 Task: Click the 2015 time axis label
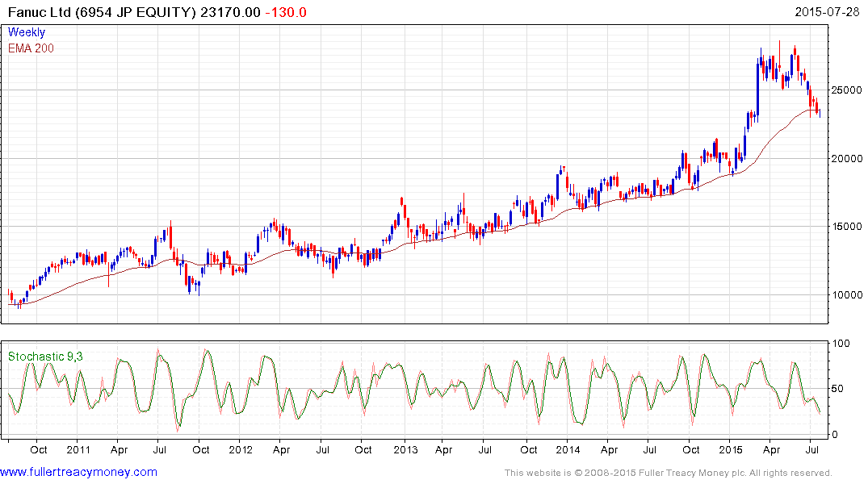pyautogui.click(x=731, y=449)
